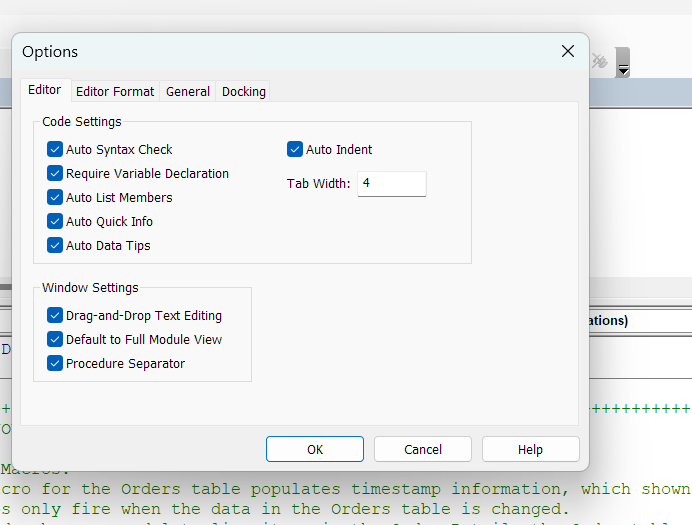
Task: Click the greyed-out toolbar icon beside the dialog
Action: (x=600, y=61)
